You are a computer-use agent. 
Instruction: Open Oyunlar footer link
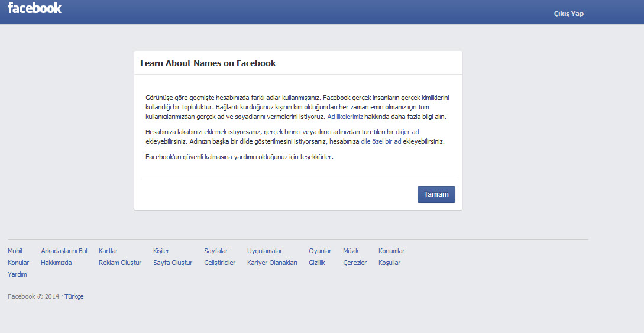(320, 251)
